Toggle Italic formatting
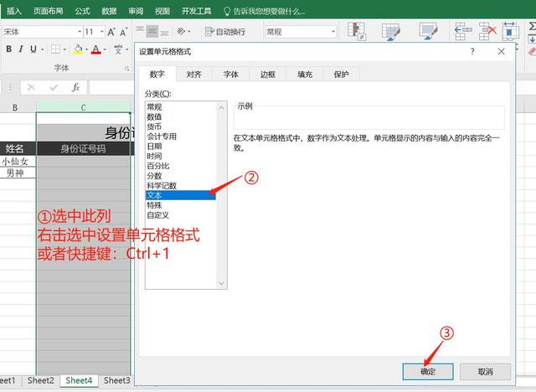This screenshot has width=536, height=392. pos(21,49)
